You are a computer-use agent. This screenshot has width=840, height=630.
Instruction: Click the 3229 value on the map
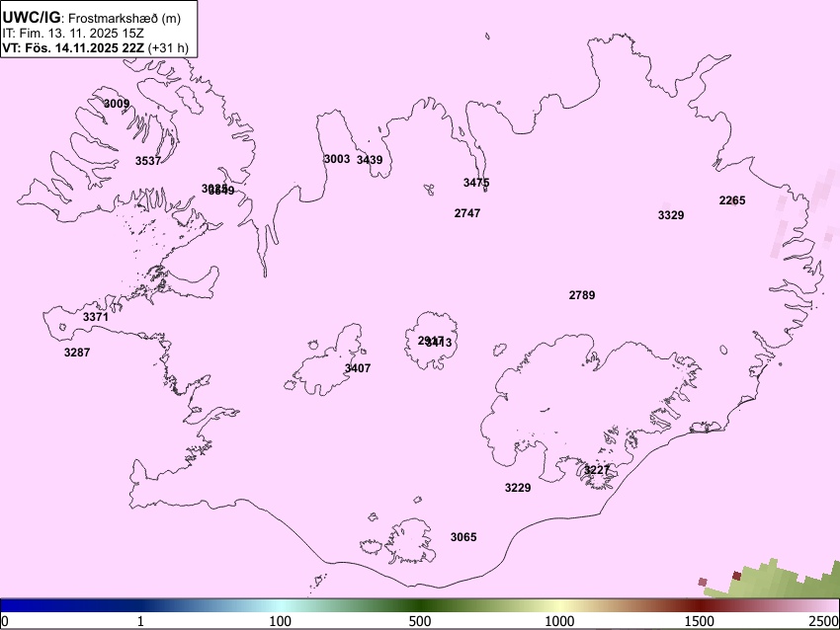coord(518,488)
